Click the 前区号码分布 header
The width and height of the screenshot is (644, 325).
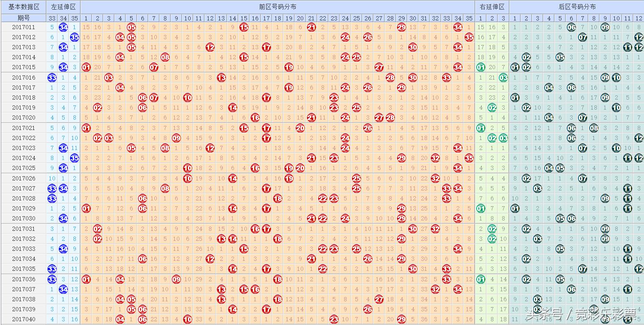(x=277, y=7)
